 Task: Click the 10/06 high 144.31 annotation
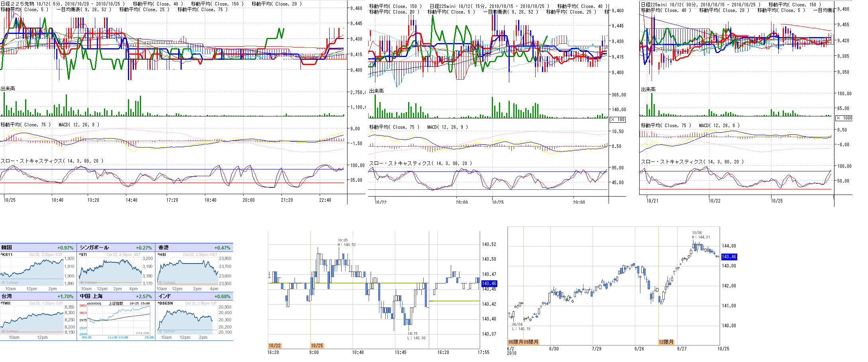click(x=701, y=235)
